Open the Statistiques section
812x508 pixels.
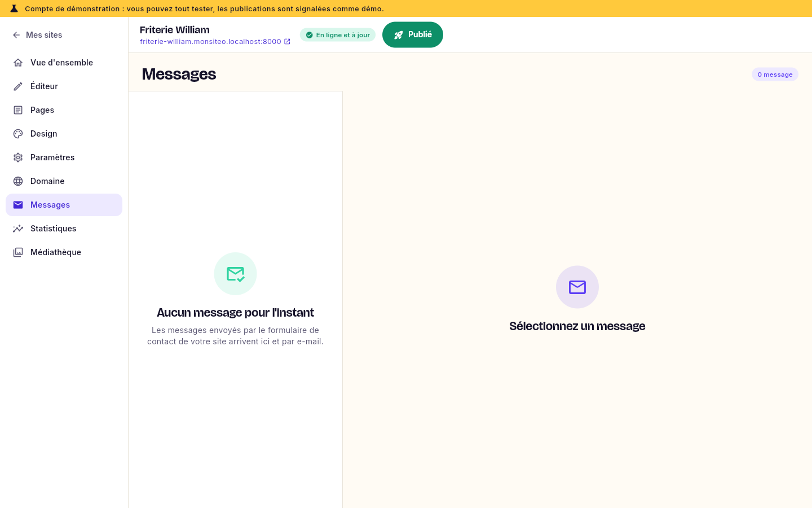tap(64, 229)
